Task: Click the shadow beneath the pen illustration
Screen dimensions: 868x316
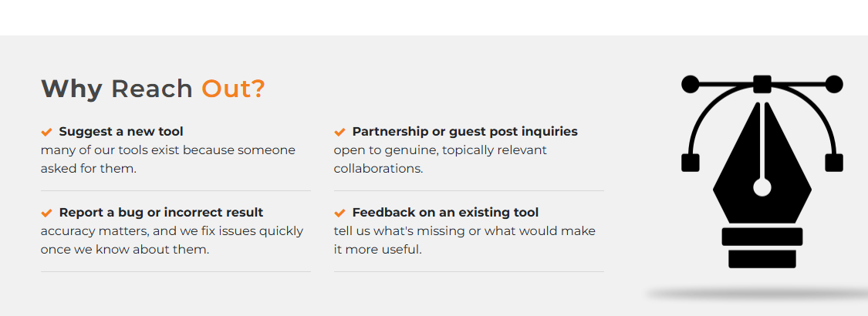Action: point(757,294)
